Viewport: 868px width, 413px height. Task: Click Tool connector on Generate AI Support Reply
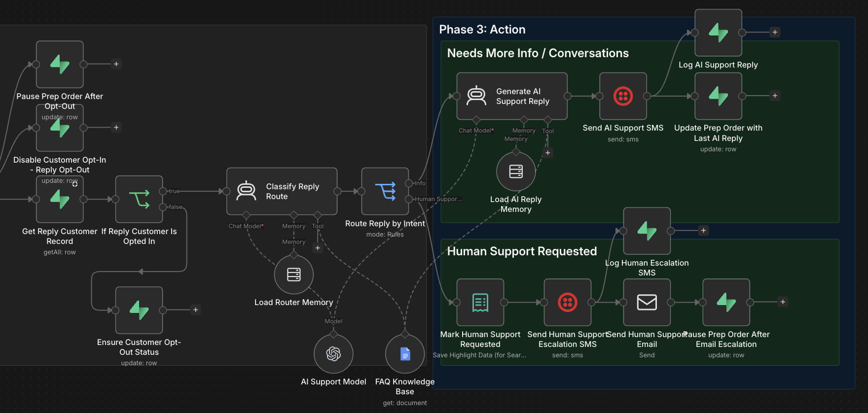[547, 120]
